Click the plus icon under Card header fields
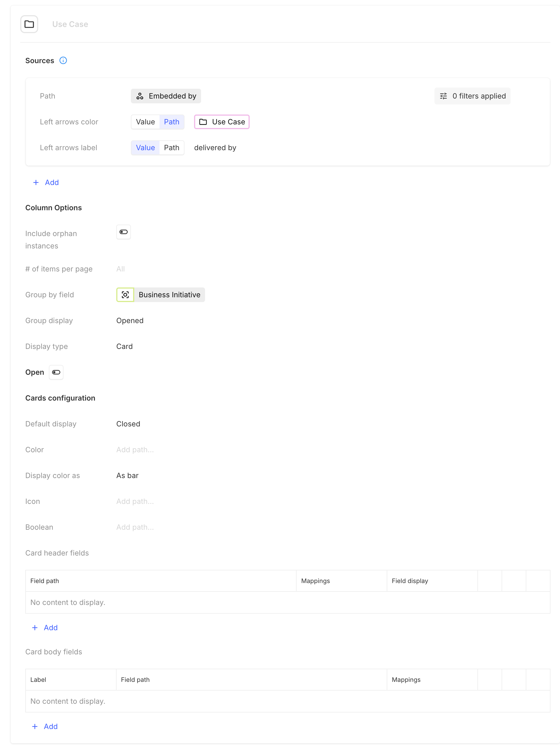This screenshot has width=560, height=754. pos(35,628)
